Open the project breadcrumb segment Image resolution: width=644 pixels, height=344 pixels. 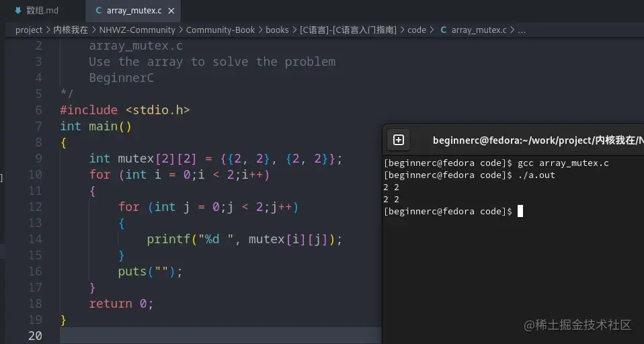pos(29,30)
